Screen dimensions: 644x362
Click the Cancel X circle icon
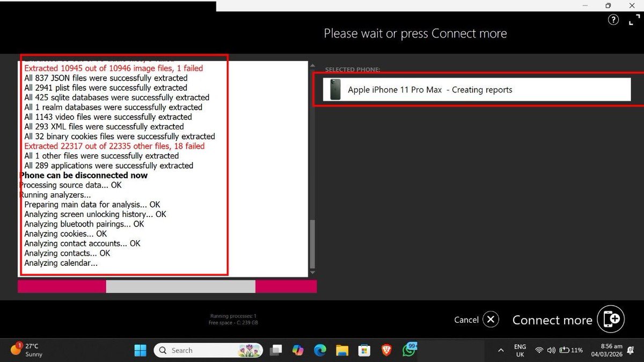491,320
